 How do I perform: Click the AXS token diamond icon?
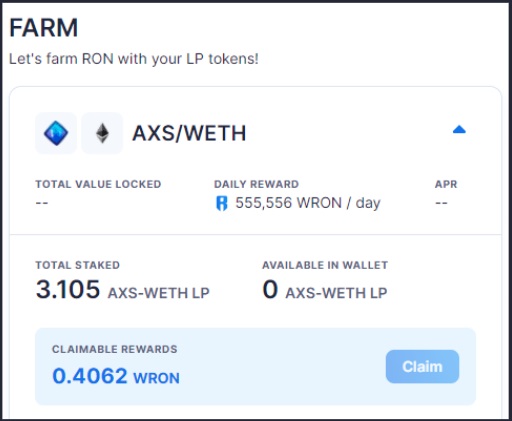pos(56,133)
